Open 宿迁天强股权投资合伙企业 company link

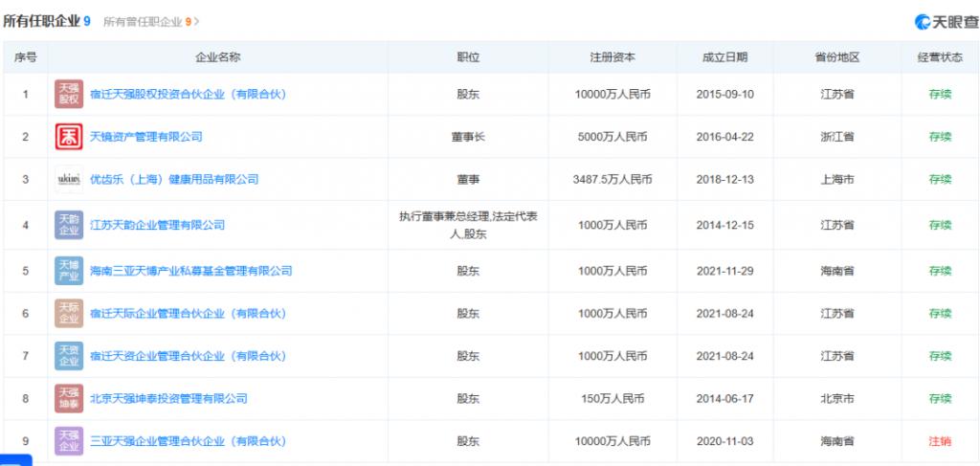tap(188, 95)
